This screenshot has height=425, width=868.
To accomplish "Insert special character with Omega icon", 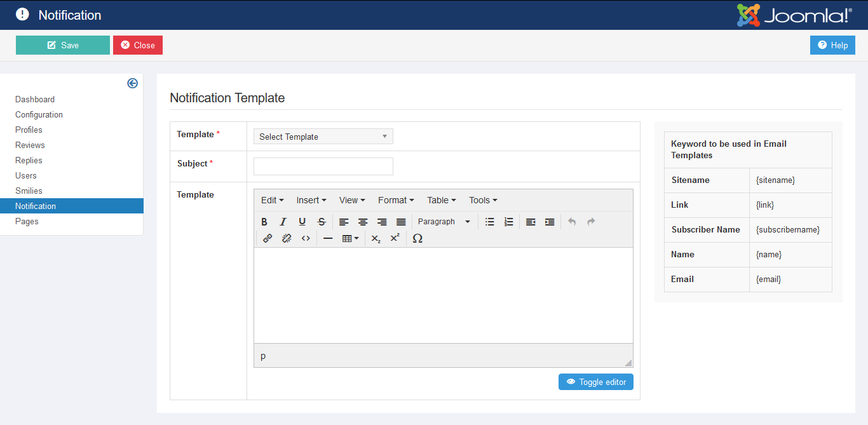I will pyautogui.click(x=417, y=238).
